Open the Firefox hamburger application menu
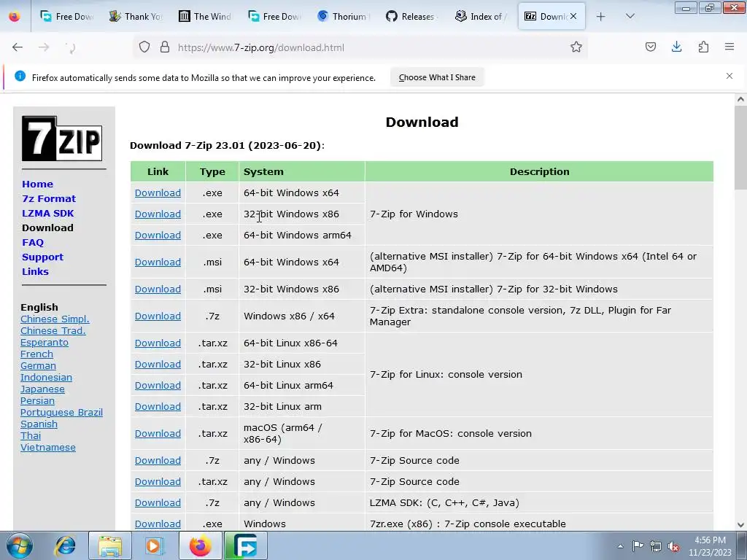747x560 pixels. click(729, 47)
